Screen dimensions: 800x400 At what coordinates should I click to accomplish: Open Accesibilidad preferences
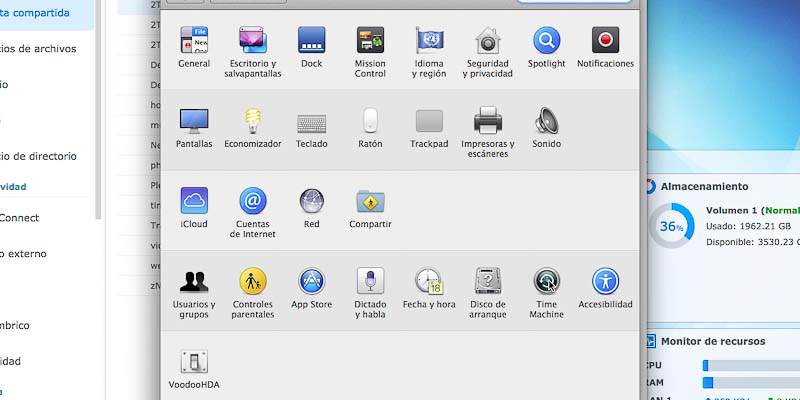point(605,288)
